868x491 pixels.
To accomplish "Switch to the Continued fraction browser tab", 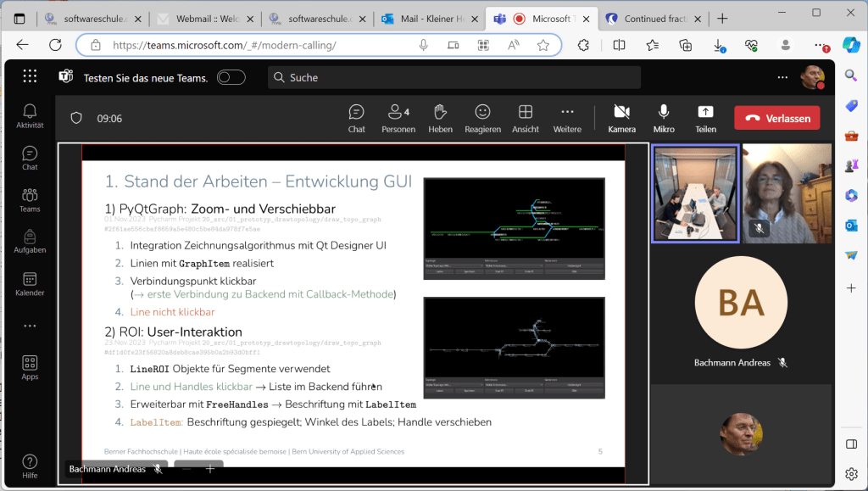I will coord(653,19).
